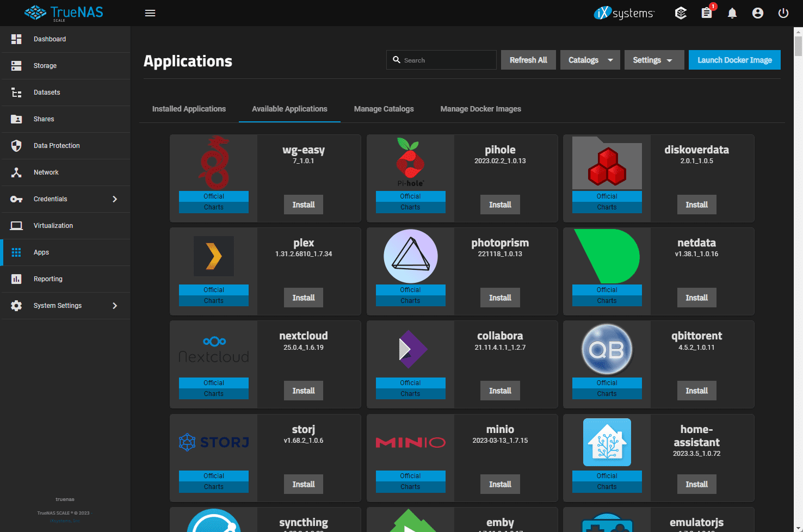
Task: Open the Shares sidebar item
Action: point(65,119)
